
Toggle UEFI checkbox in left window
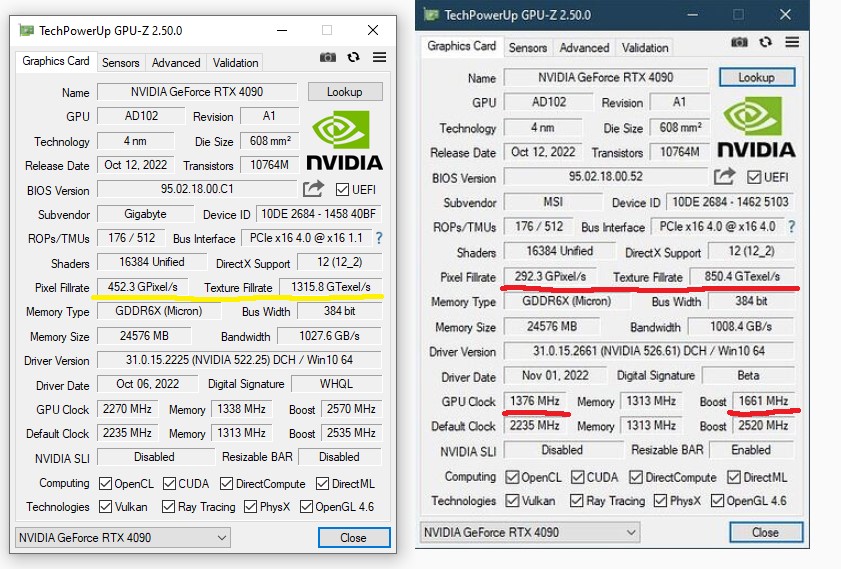342,190
